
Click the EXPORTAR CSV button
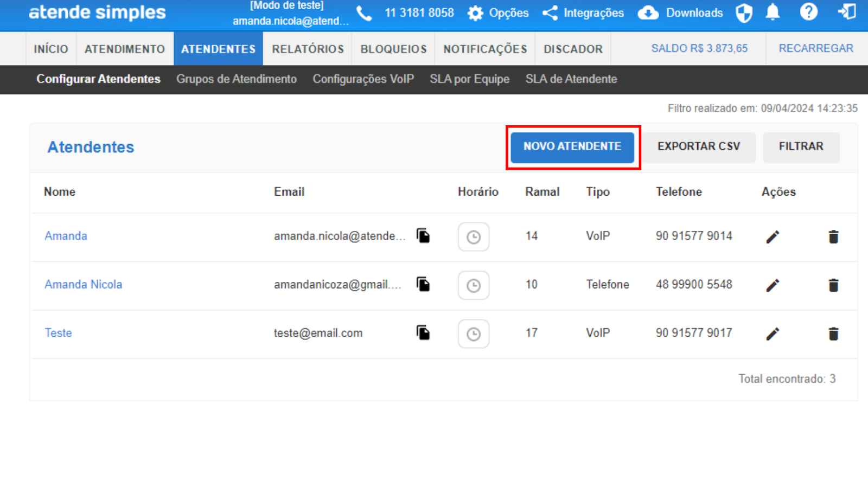tap(699, 147)
